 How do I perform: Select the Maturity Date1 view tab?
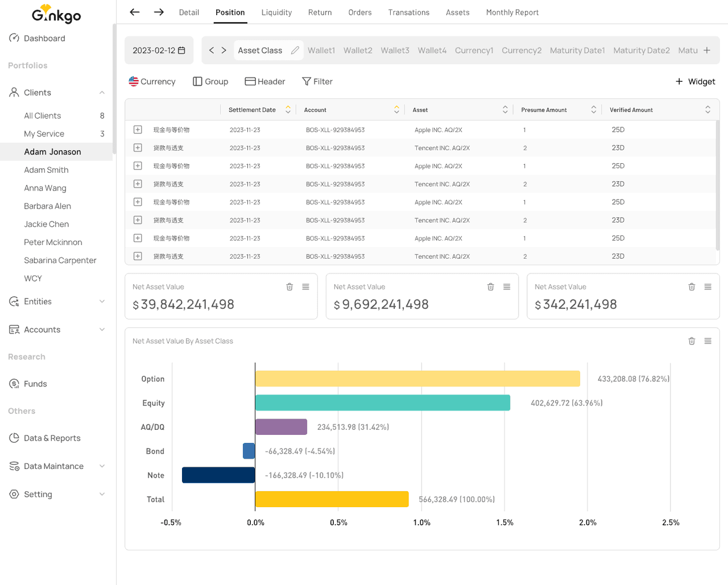click(x=577, y=50)
